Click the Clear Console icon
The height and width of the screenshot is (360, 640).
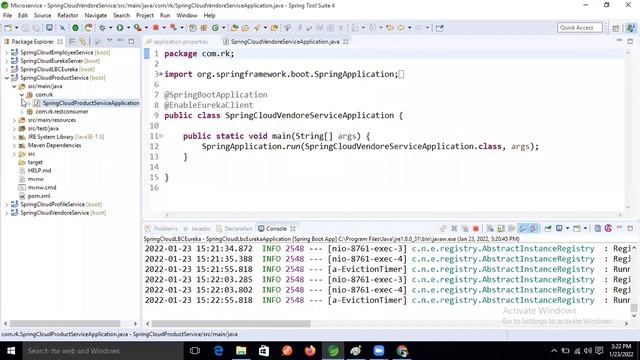click(x=490, y=229)
